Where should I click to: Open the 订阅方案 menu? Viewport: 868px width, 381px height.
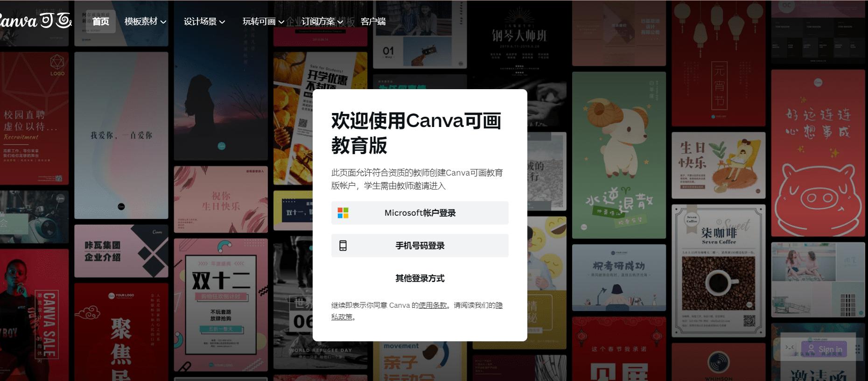click(x=322, y=21)
